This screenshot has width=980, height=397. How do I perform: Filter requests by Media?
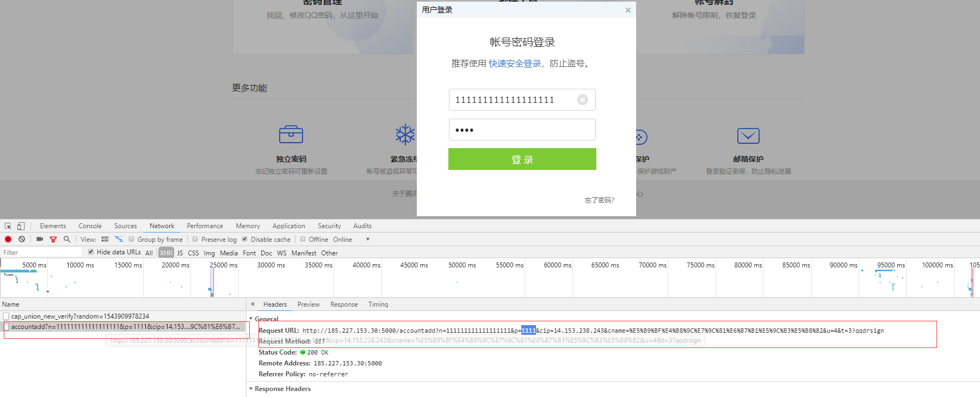click(229, 253)
